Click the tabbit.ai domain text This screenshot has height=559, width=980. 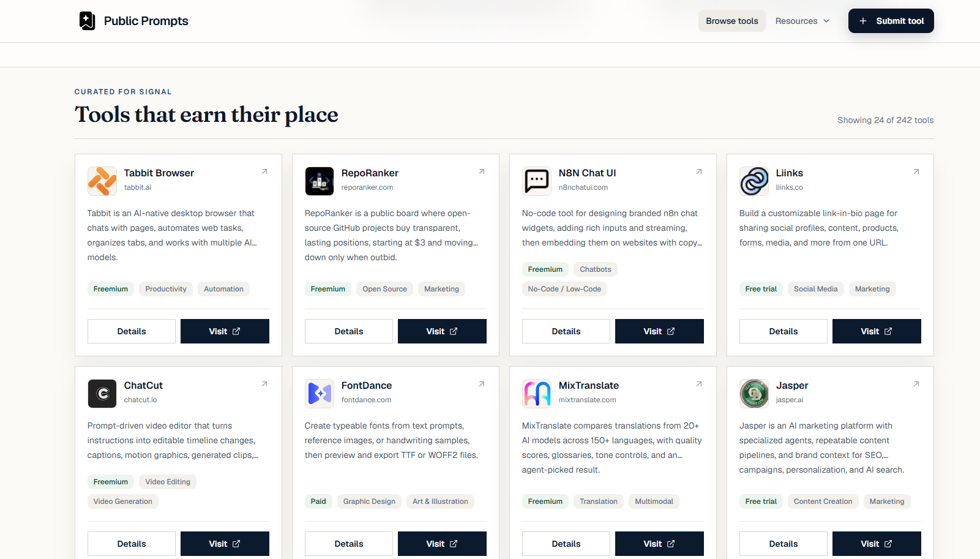coord(138,187)
